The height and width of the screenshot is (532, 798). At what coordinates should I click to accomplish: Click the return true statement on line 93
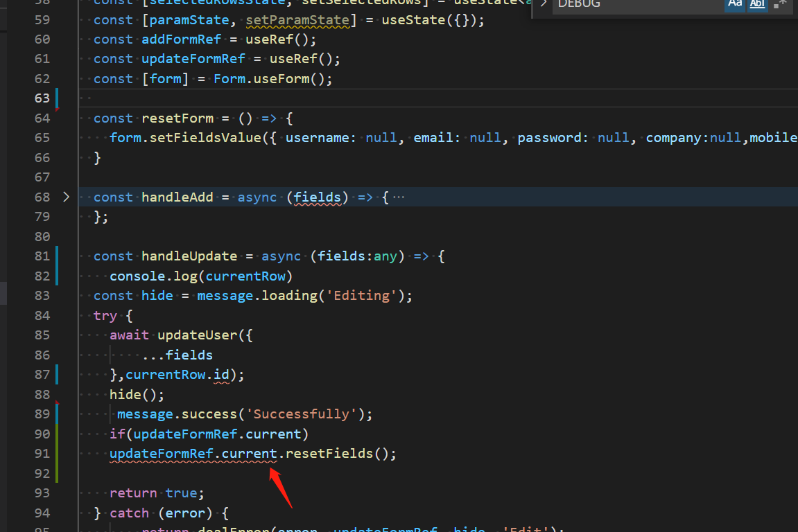click(x=157, y=493)
